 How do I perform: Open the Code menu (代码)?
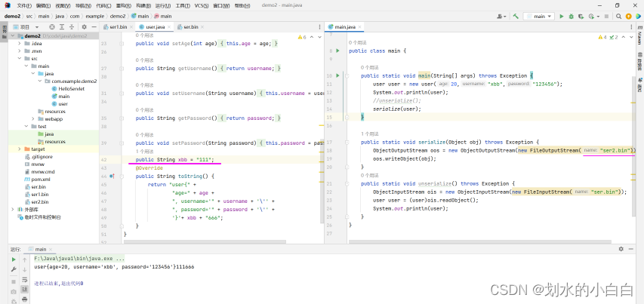[x=103, y=6]
